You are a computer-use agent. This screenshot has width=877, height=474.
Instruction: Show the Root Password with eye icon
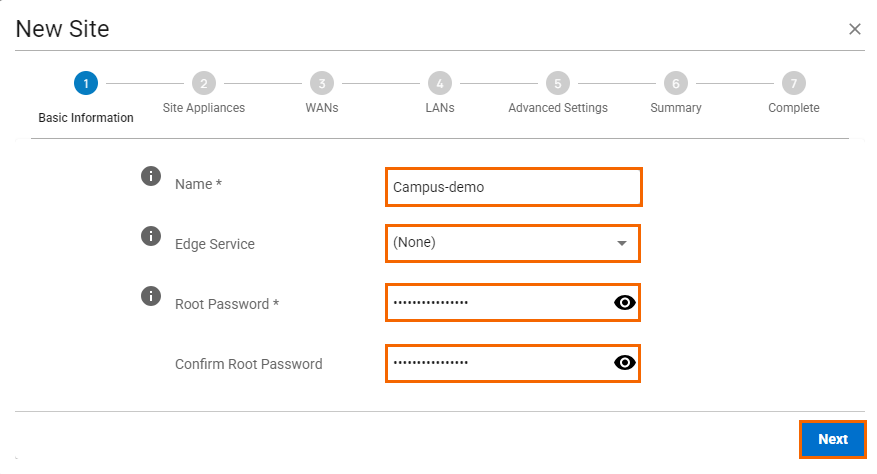tap(624, 303)
